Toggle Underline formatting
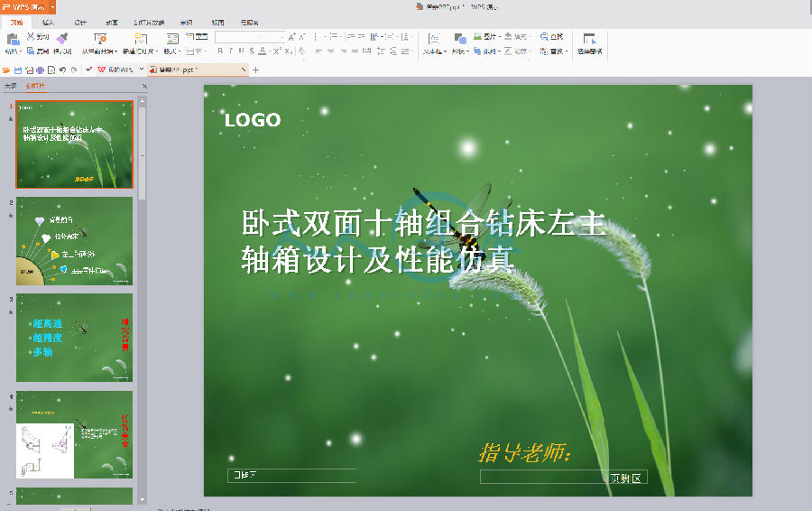Screen dimensions: 812x511 [241, 51]
